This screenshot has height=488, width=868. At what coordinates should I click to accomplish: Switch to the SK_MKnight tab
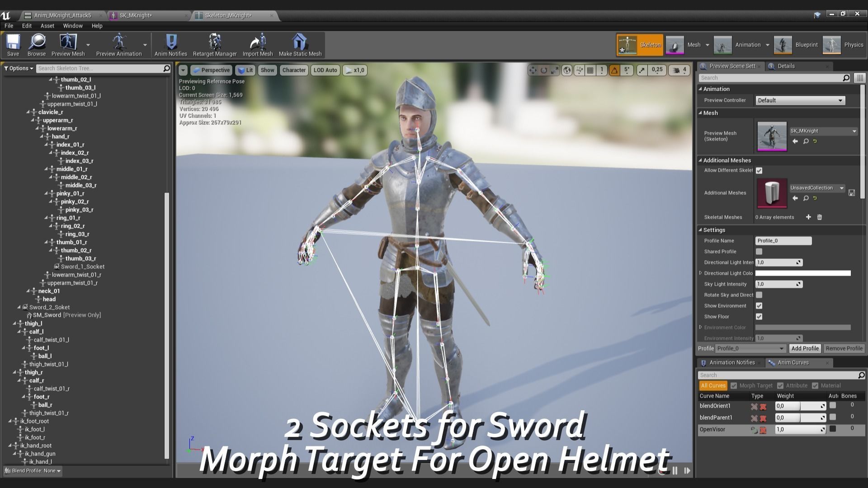(135, 15)
